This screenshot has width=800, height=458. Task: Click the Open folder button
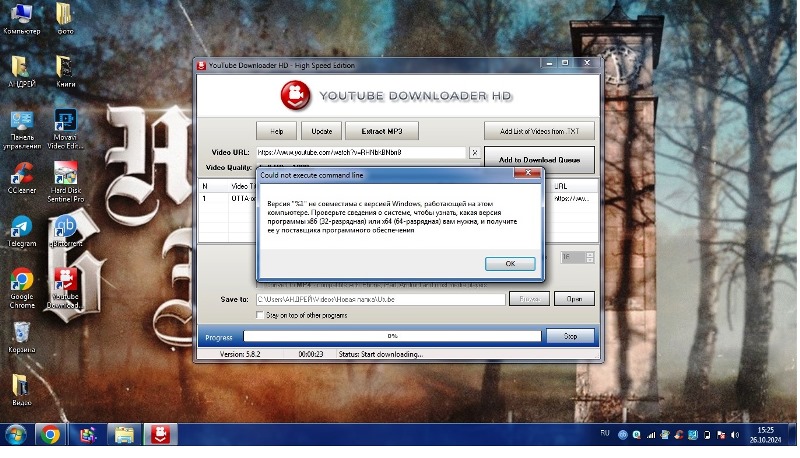point(574,299)
